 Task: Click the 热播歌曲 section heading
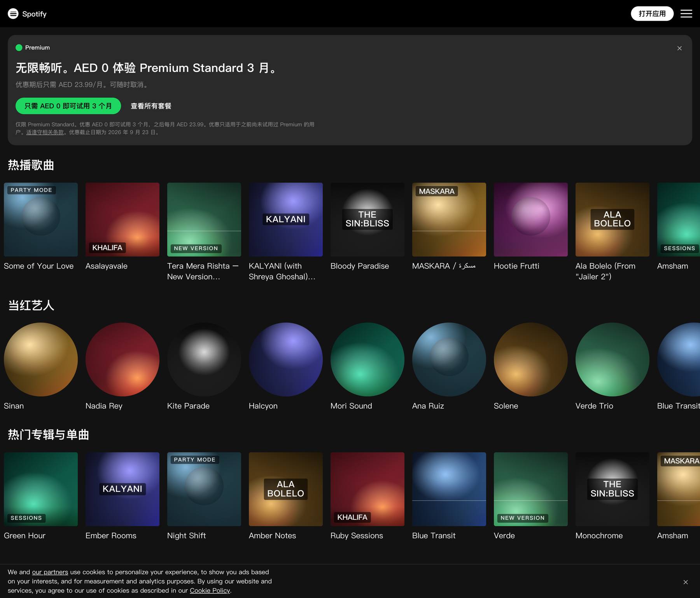point(31,165)
